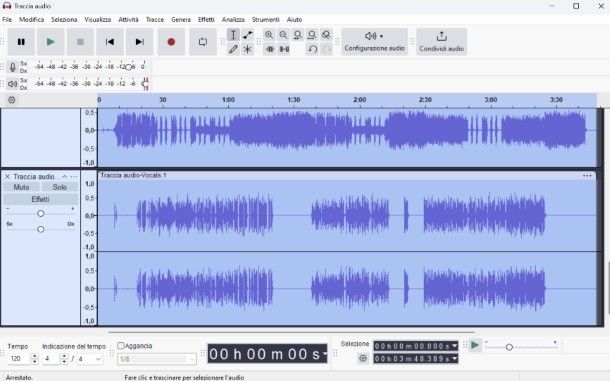Open the Analizza menu
The image size is (610, 381).
tap(233, 19)
